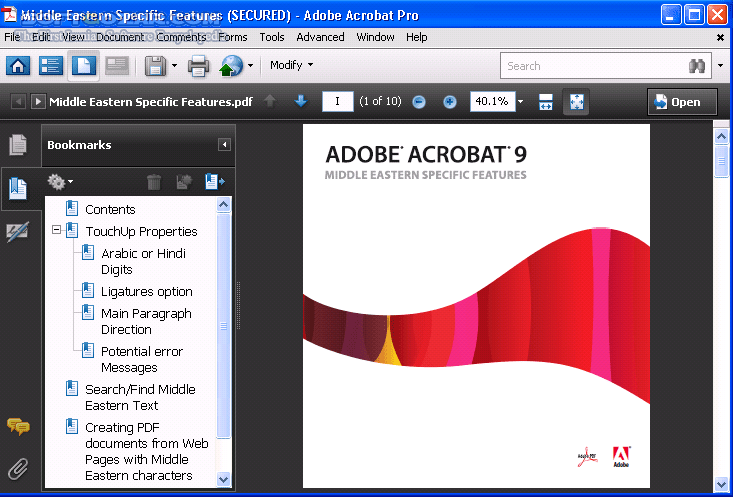Viewport: 733px width, 497px height.
Task: Click the globe upload icon
Action: pyautogui.click(x=231, y=66)
